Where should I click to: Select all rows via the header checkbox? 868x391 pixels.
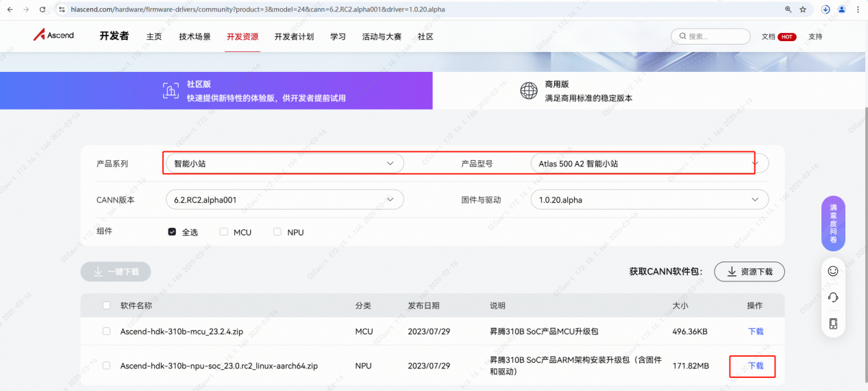(x=106, y=305)
